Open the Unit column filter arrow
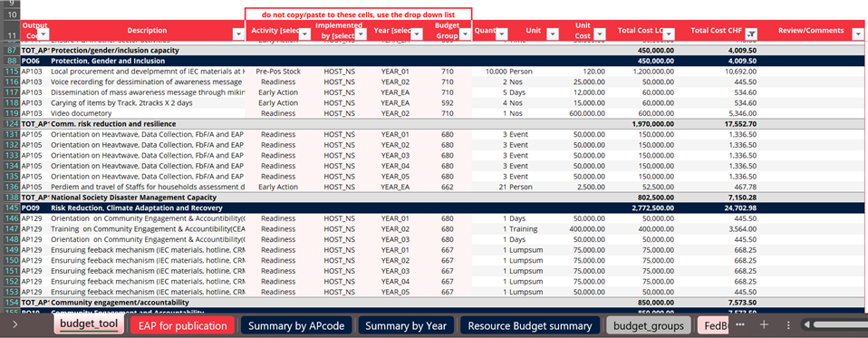The image size is (868, 338). click(x=552, y=34)
